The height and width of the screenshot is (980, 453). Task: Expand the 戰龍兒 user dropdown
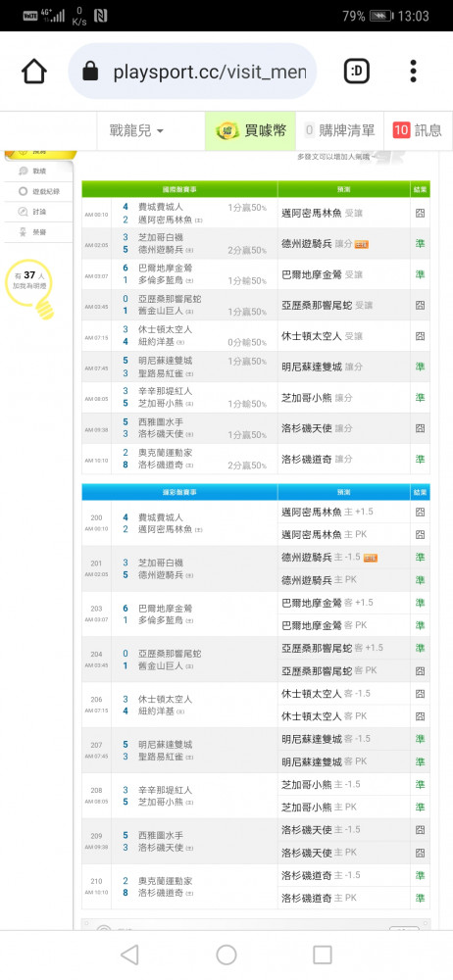pos(136,130)
